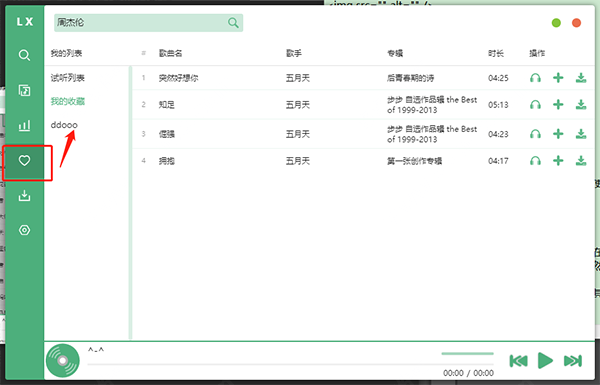Minimize the window with the green dot

[556, 23]
